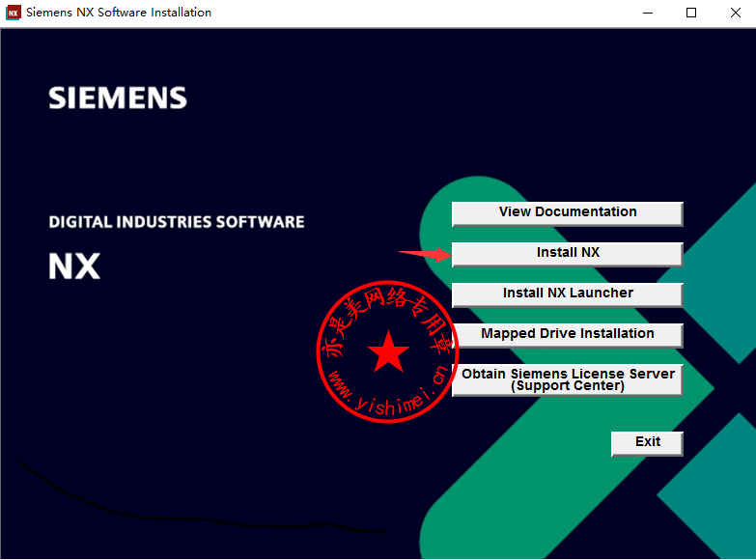
Task: Click the Siemens NX Software Installation title text
Action: coord(119,13)
